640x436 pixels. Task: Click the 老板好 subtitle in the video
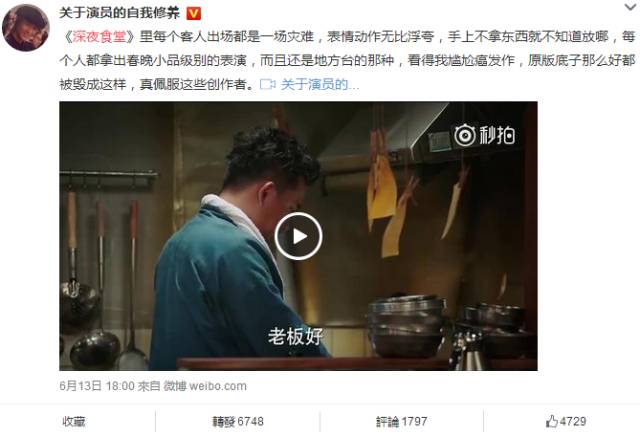tap(295, 336)
